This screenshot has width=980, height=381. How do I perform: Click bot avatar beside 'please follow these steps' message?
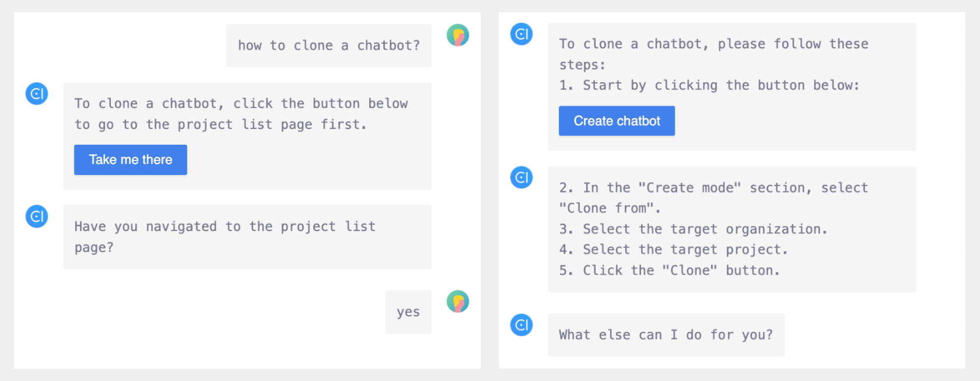521,34
